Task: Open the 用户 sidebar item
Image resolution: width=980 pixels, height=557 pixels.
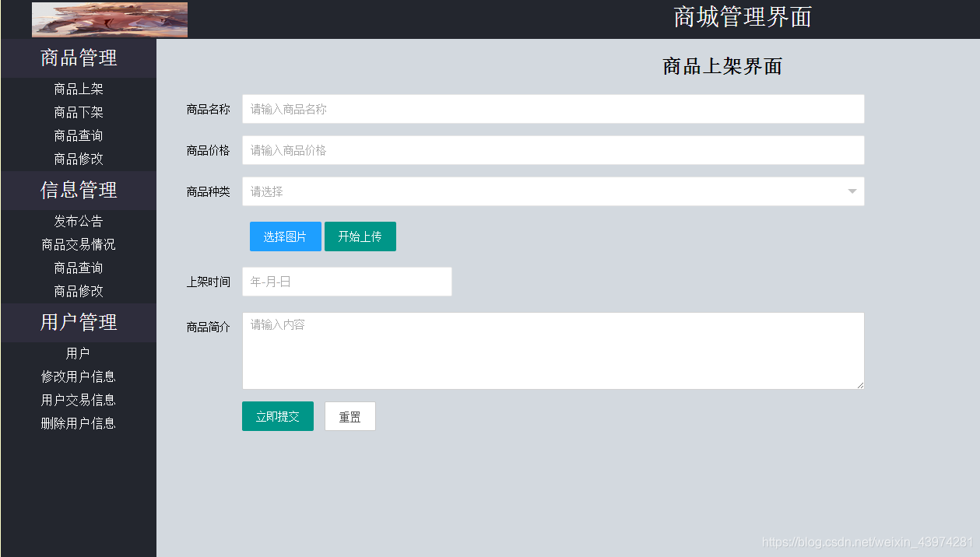Action: click(79, 354)
